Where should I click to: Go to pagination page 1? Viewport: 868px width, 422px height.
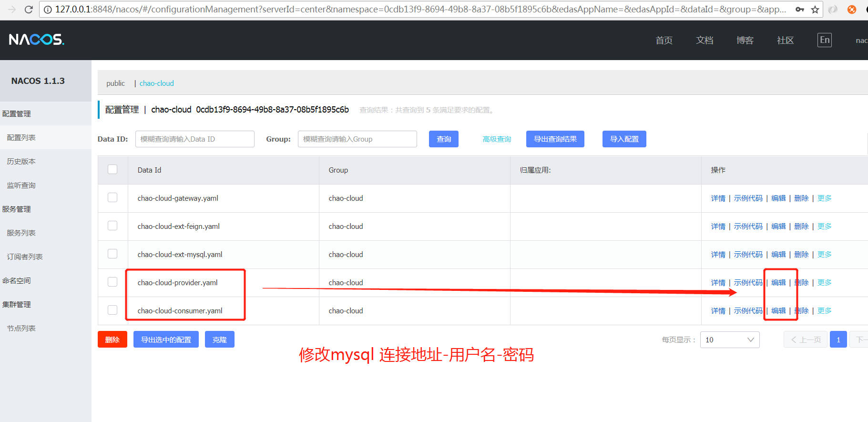[838, 340]
